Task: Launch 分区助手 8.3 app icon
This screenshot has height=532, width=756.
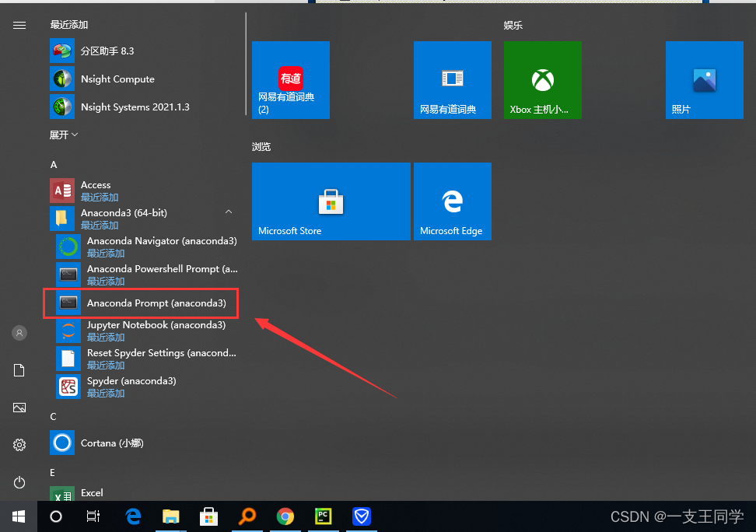Action: point(62,51)
